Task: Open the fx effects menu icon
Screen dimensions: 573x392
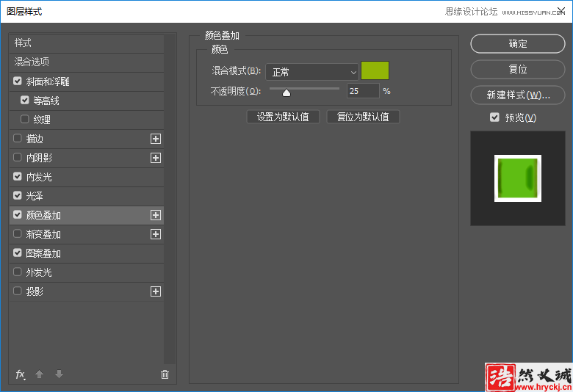Action: tap(21, 374)
